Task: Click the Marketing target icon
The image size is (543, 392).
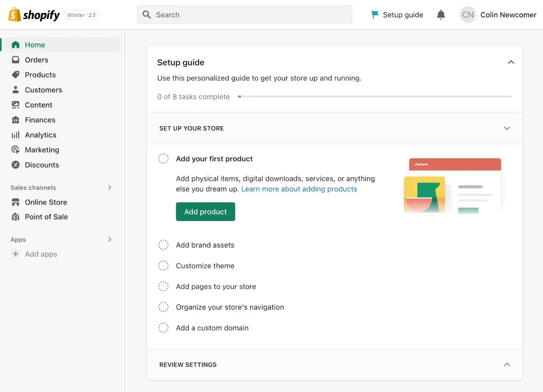Action: click(16, 150)
